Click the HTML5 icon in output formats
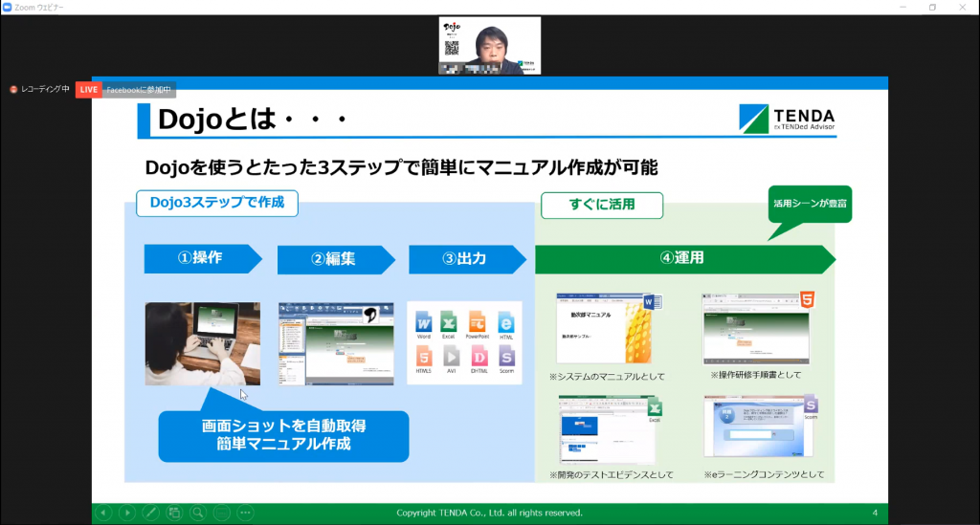This screenshot has width=980, height=525. click(423, 361)
